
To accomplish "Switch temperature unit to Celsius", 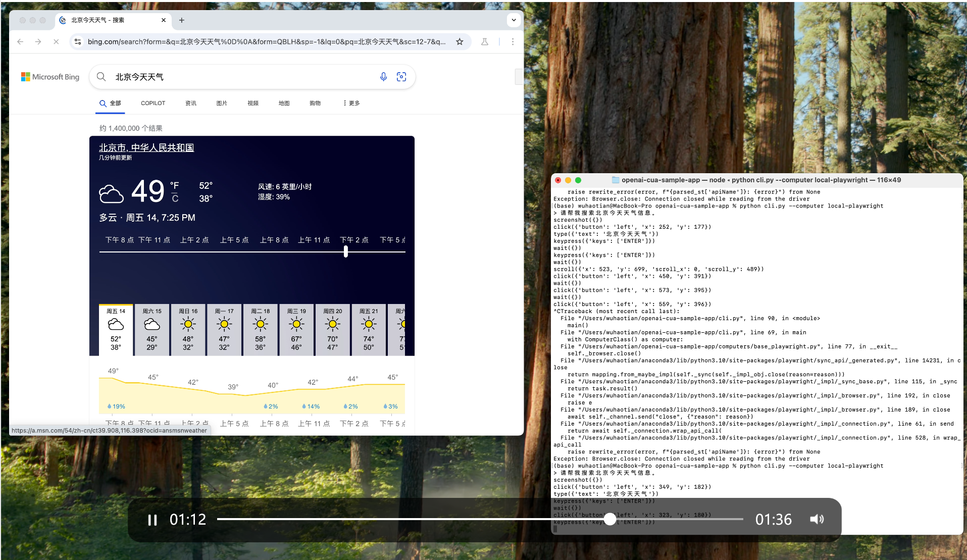I will (x=175, y=198).
